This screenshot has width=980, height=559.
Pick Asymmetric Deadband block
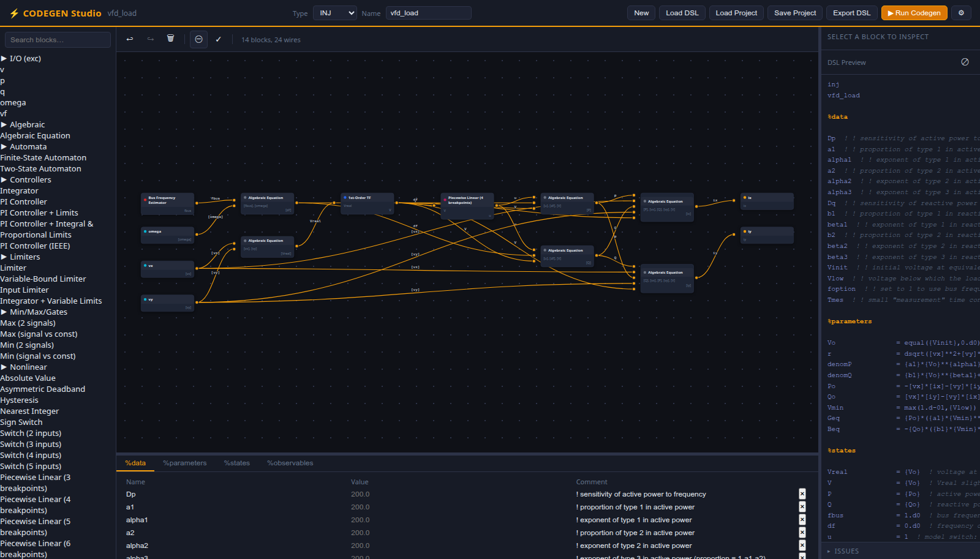click(x=42, y=389)
